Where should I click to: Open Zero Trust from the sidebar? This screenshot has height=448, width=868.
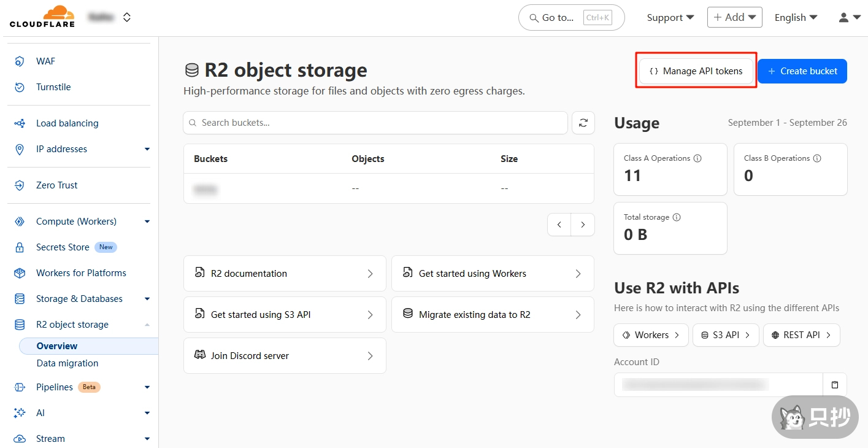coord(56,185)
